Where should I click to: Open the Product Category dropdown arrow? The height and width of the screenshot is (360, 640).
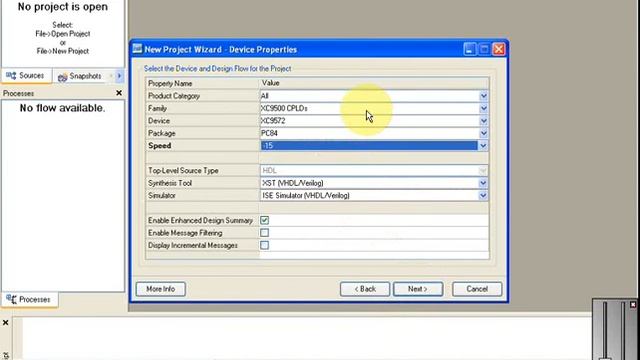(x=483, y=96)
